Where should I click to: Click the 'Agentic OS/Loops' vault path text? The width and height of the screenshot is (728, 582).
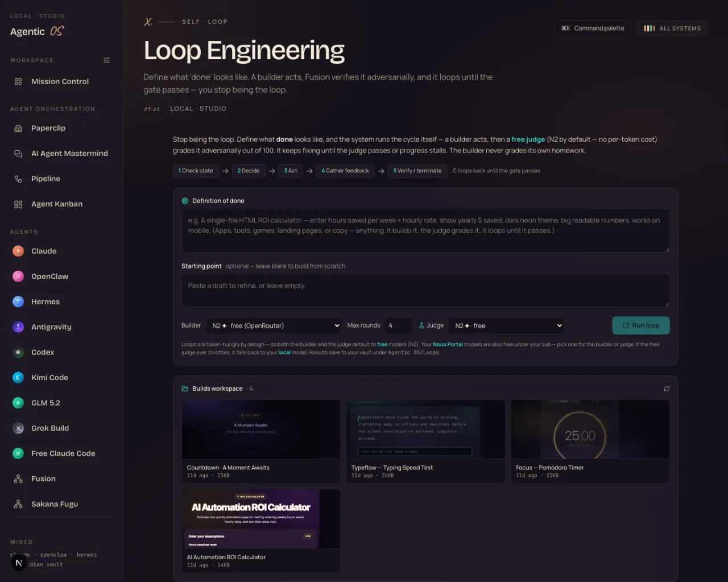[x=413, y=353]
